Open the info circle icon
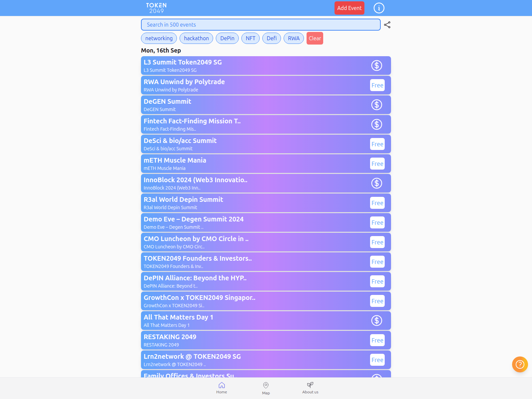 (x=379, y=8)
